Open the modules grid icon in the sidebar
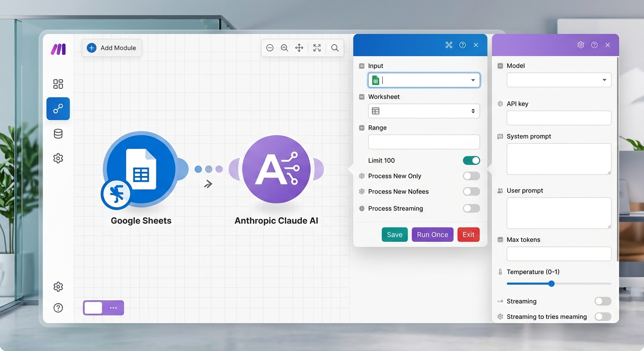Image resolution: width=644 pixels, height=351 pixels. [58, 84]
